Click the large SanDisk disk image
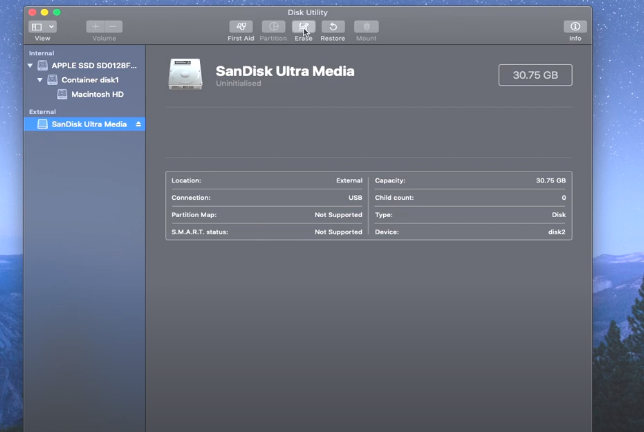 [185, 74]
